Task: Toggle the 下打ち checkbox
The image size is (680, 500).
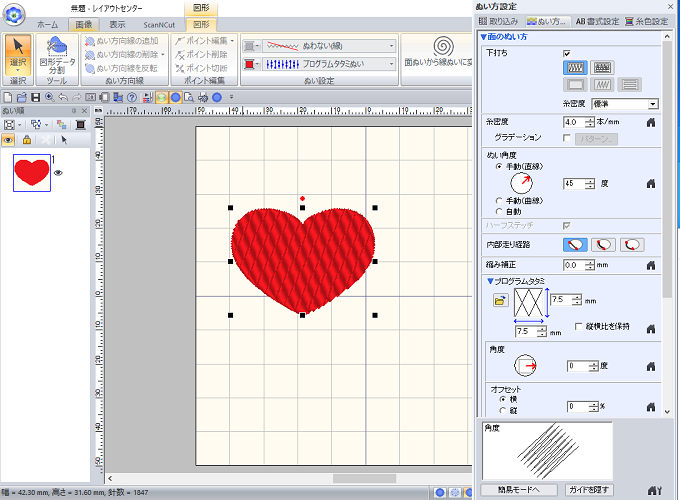Action: (x=567, y=51)
